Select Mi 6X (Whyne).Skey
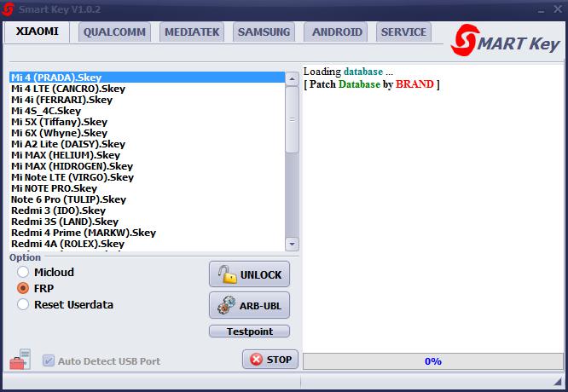The width and height of the screenshot is (568, 392). point(147,133)
